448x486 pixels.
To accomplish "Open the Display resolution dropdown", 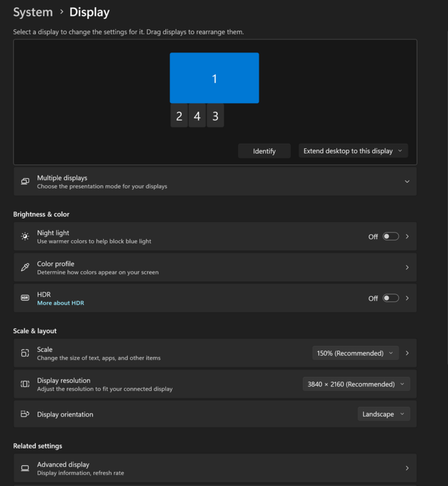I will coord(356,384).
